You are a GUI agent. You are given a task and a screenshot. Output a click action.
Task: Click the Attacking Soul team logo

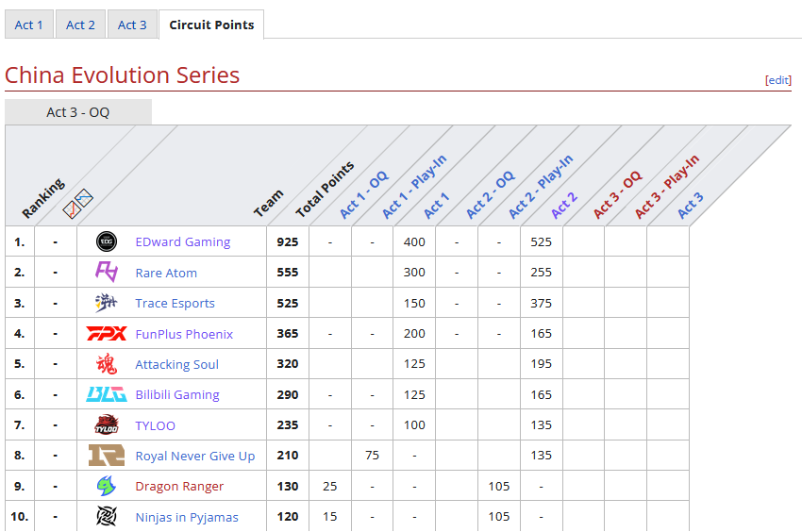107,364
